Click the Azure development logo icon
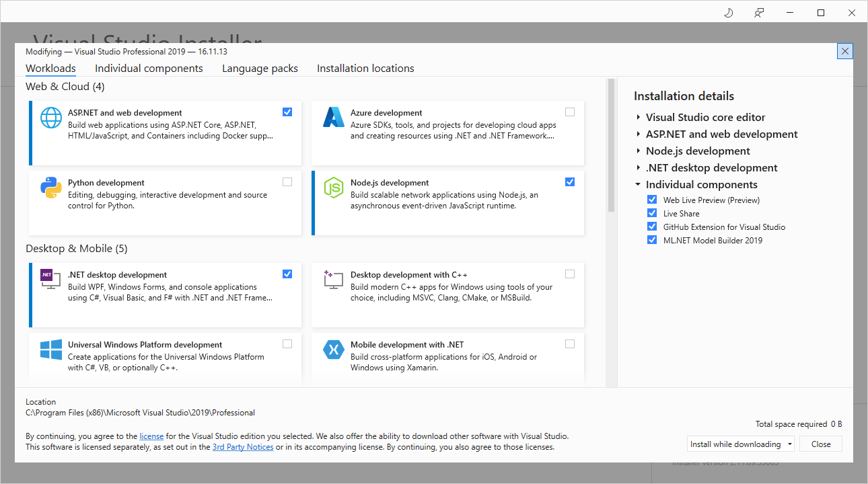Screen dimensions: 868x484 click(x=334, y=118)
